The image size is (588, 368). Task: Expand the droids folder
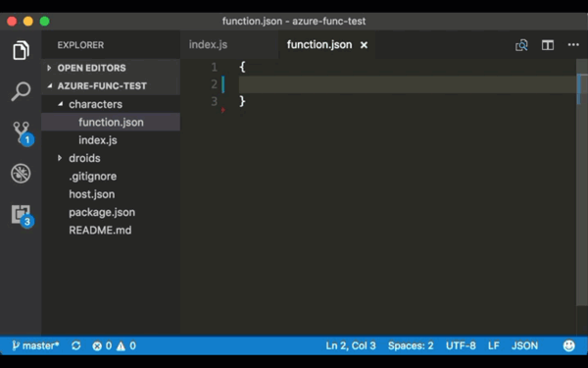(x=84, y=158)
